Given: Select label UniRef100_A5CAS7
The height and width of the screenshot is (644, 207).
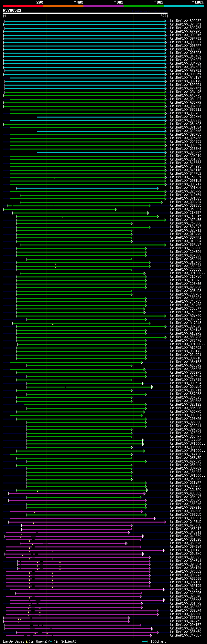Looking at the screenshot, I should (x=186, y=209).
